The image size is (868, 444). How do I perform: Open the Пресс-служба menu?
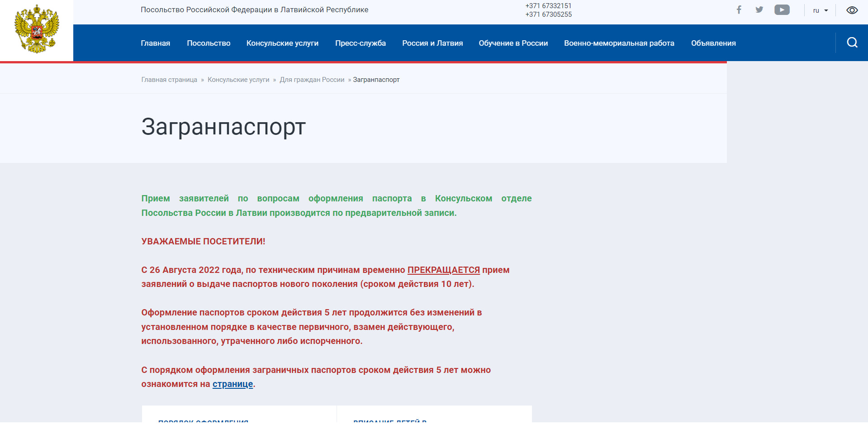tap(360, 43)
